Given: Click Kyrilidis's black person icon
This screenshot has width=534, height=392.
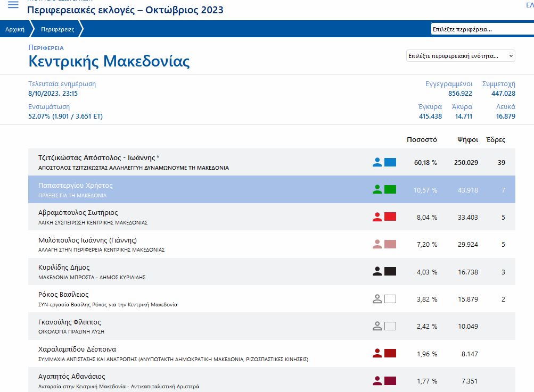Looking at the screenshot, I should 377,271.
